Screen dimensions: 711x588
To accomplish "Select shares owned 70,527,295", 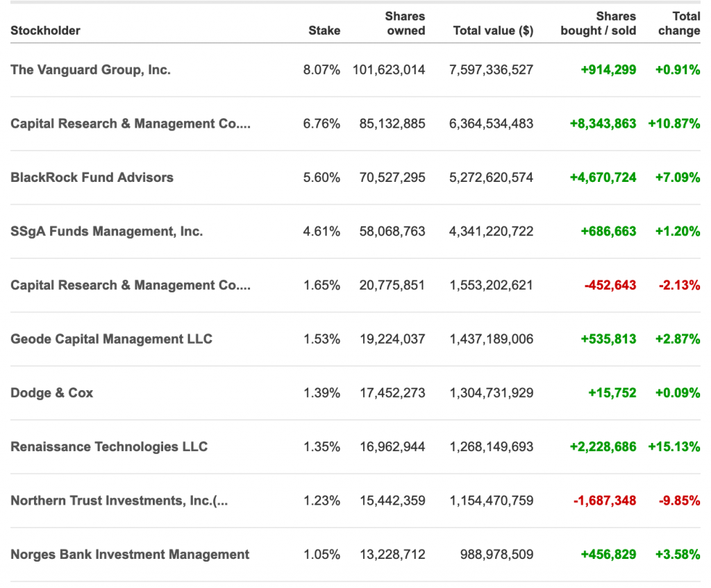I will pyautogui.click(x=392, y=177).
